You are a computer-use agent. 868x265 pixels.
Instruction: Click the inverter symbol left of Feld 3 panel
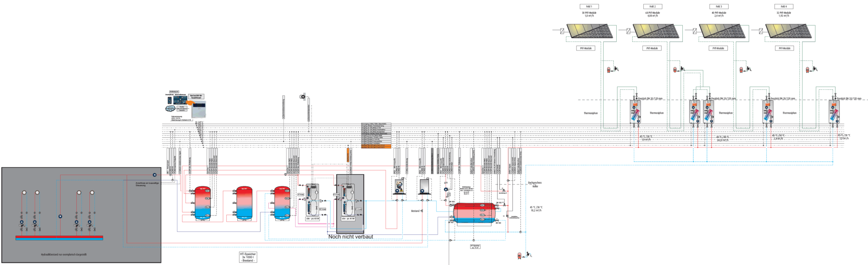pyautogui.click(x=694, y=31)
